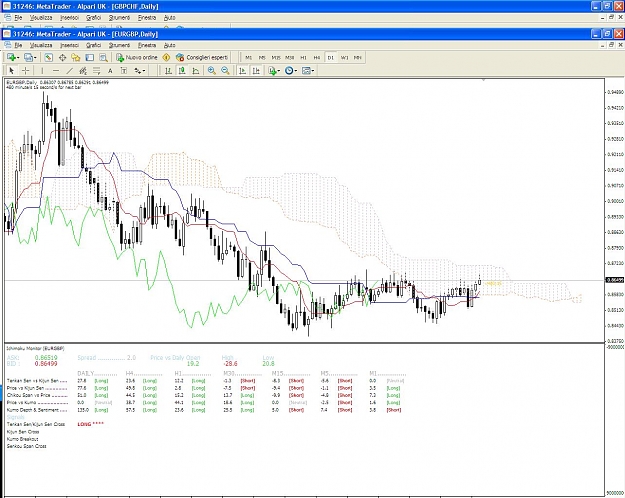Select the D1 daily timeframe button

330,57
